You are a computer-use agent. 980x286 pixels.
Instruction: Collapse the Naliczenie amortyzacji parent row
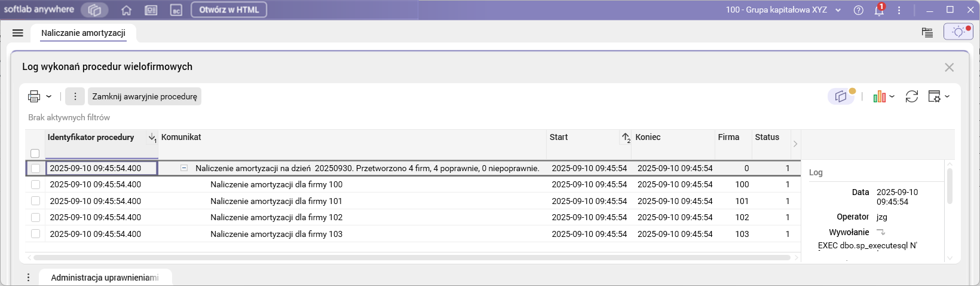point(185,169)
